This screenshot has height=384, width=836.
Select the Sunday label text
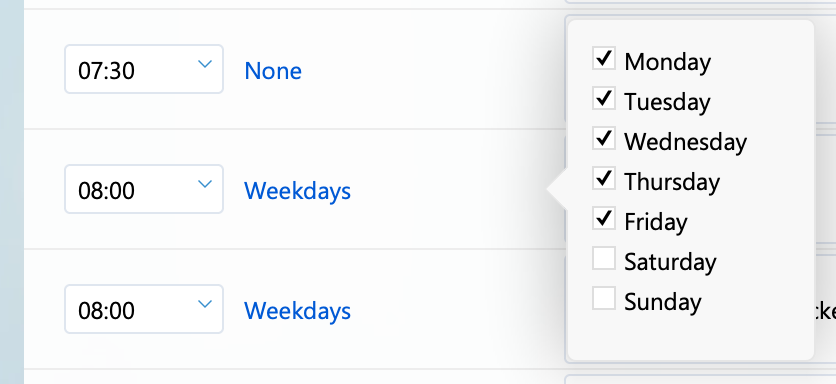click(663, 302)
